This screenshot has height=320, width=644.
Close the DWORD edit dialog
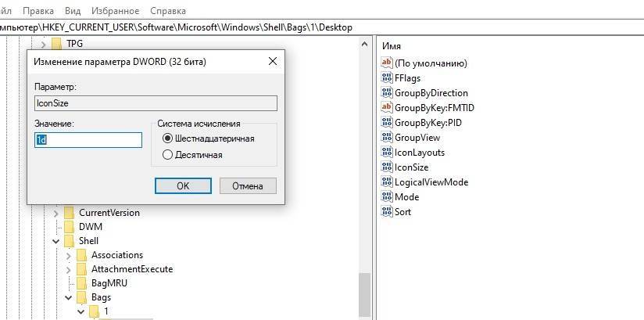tap(272, 61)
